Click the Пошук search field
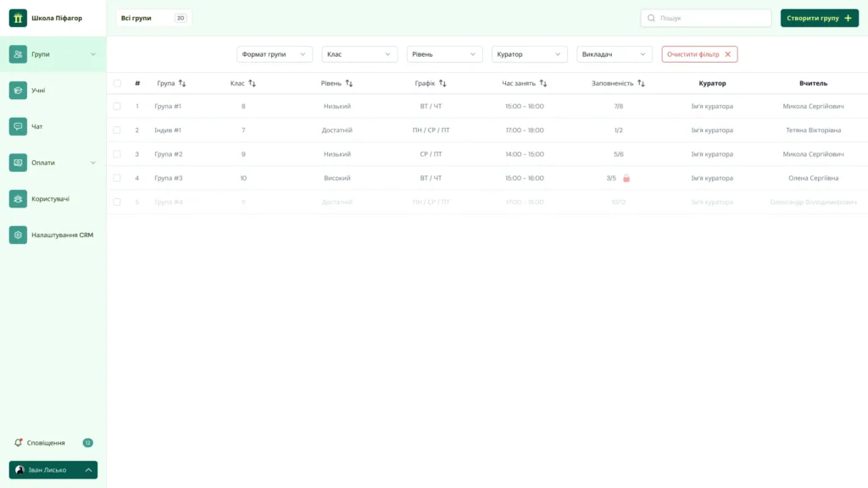Image resolution: width=868 pixels, height=488 pixels. point(706,19)
